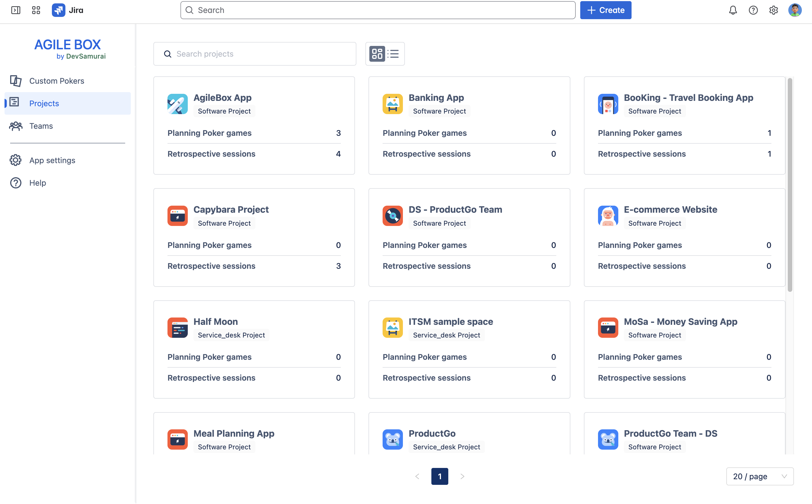Click the help question mark in top bar
The image size is (812, 504).
(753, 10)
